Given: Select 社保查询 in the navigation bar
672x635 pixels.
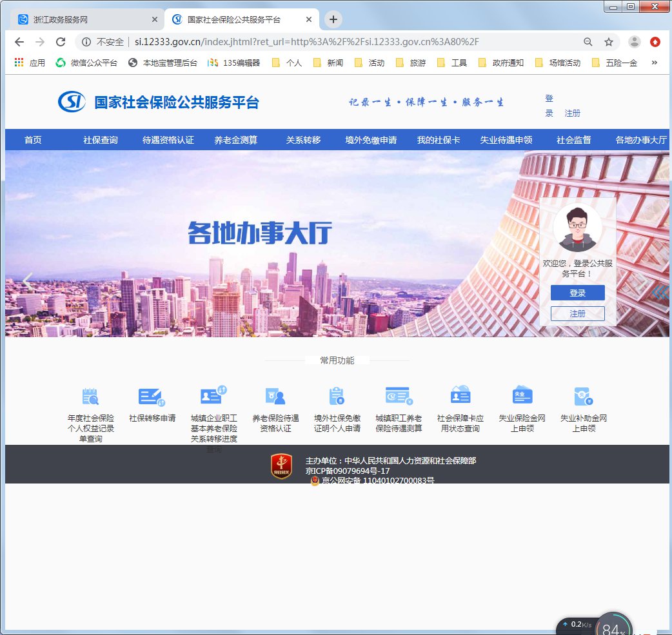Looking at the screenshot, I should tap(101, 140).
